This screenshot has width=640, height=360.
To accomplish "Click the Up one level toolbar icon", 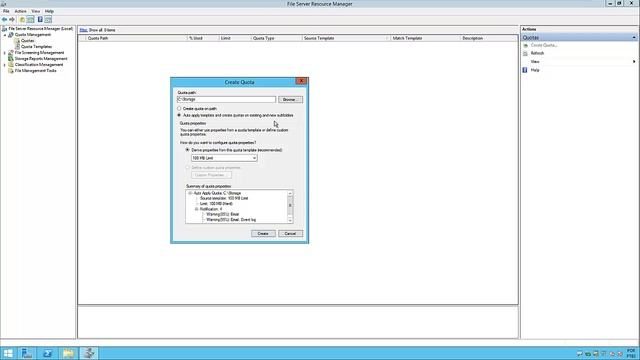I will click(x=22, y=20).
